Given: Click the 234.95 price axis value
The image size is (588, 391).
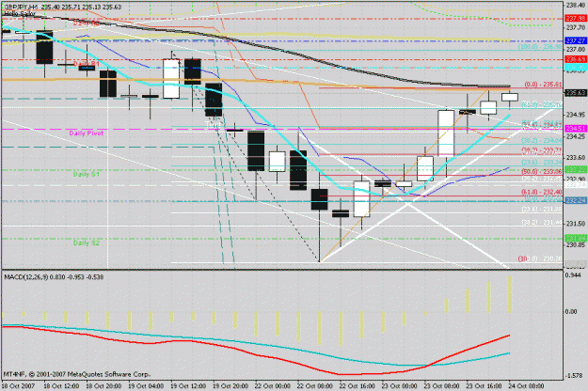Looking at the screenshot, I should [x=576, y=115].
